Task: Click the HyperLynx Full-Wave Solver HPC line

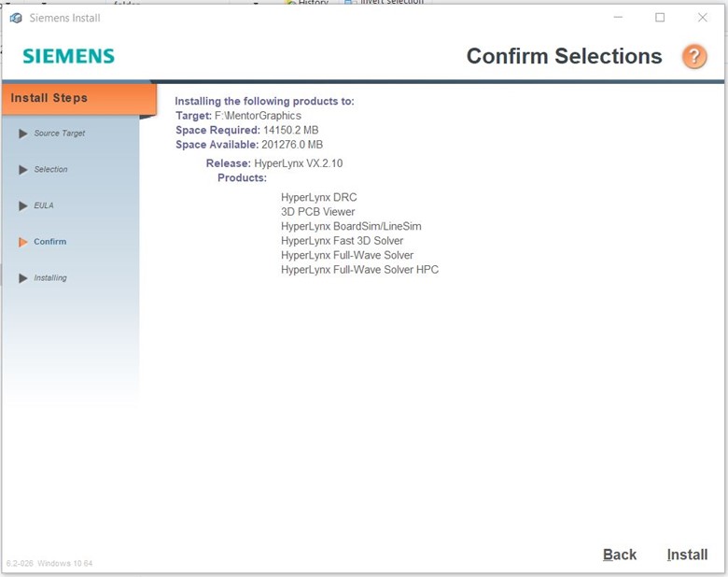Action: tap(360, 270)
